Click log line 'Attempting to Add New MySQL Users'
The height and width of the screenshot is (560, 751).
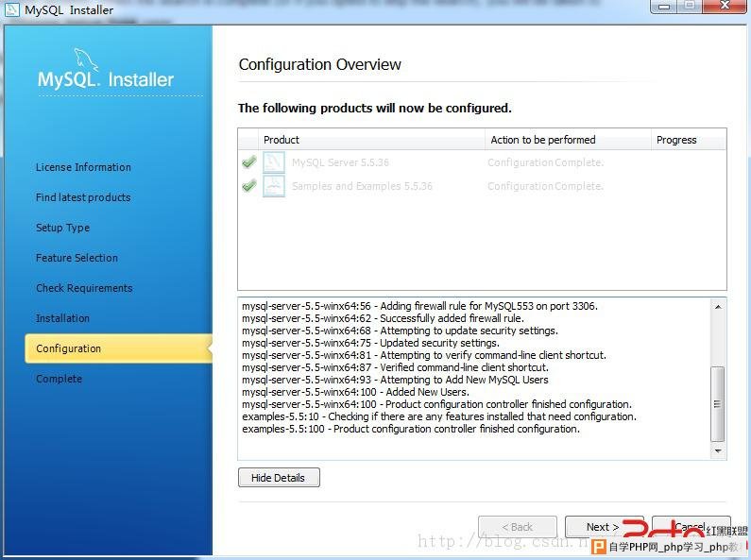[x=395, y=380]
